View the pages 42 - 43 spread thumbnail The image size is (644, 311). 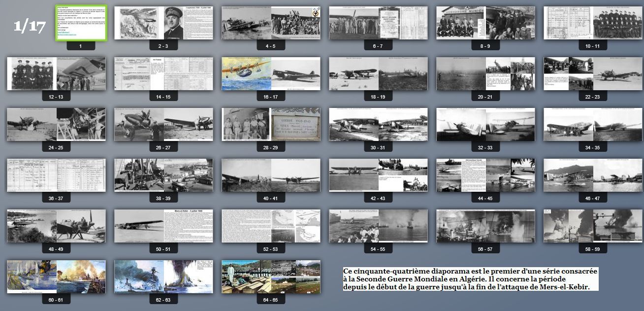(378, 175)
